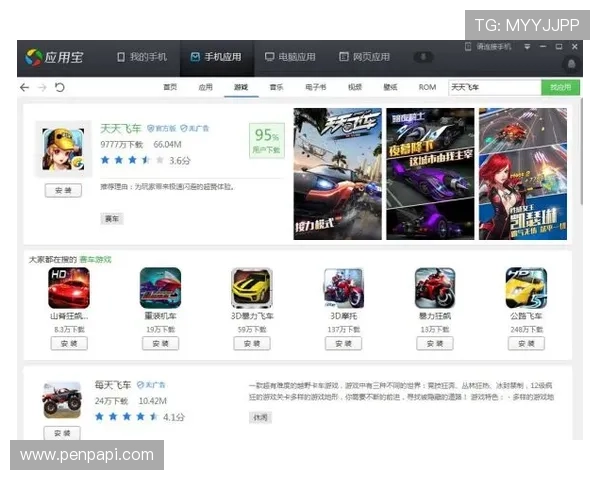Open 每天飞车 title link

click(113, 385)
